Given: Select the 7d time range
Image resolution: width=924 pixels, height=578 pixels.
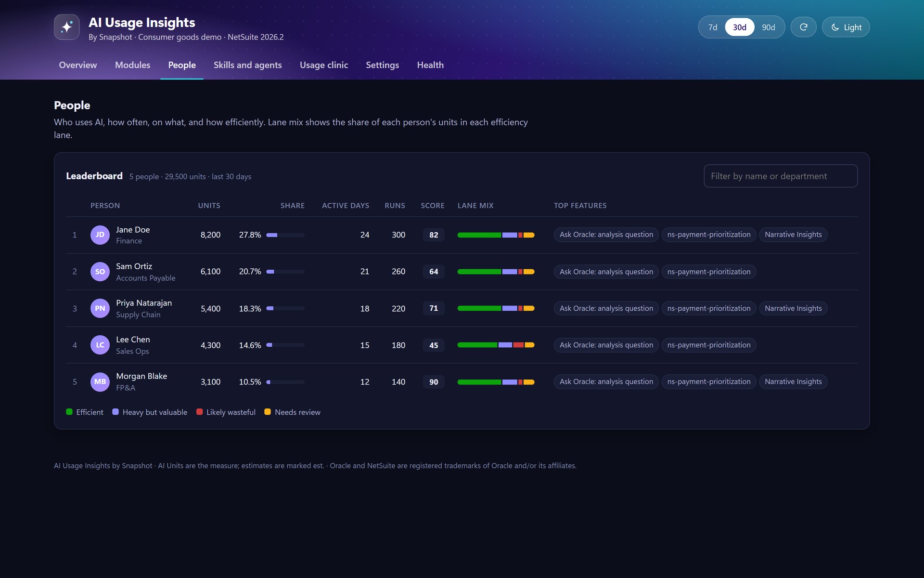Looking at the screenshot, I should tap(713, 27).
